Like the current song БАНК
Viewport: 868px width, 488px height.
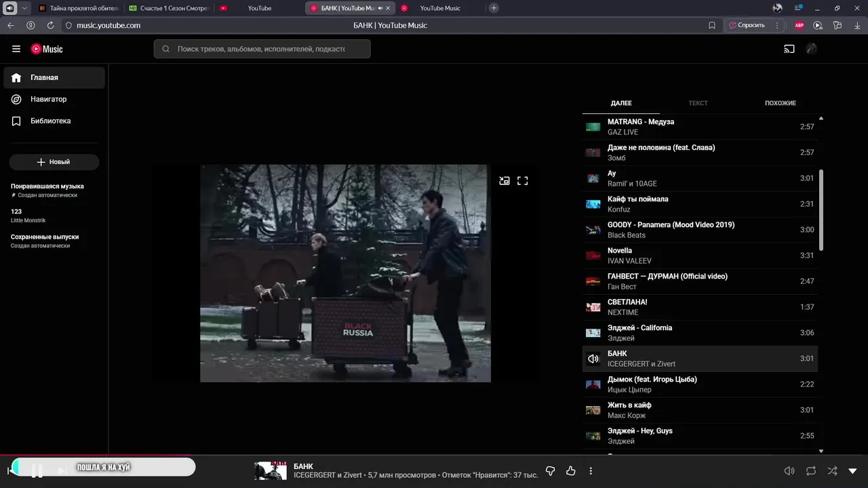coord(570,470)
